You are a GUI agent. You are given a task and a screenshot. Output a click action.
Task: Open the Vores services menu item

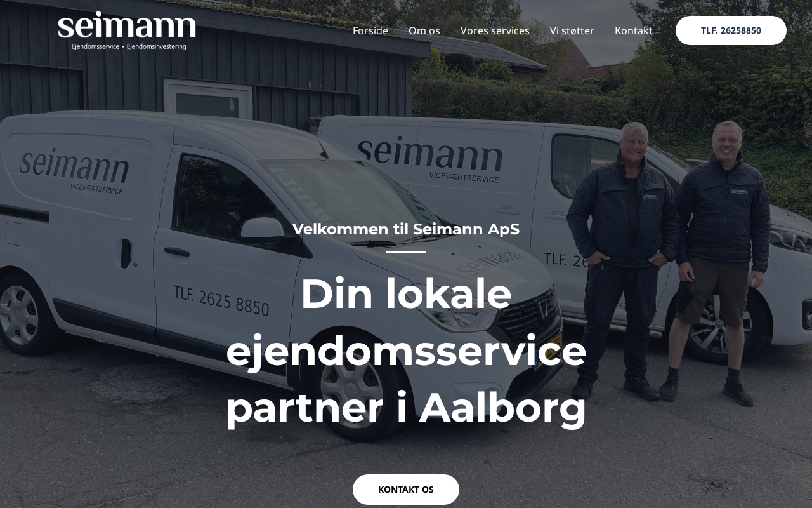(495, 30)
